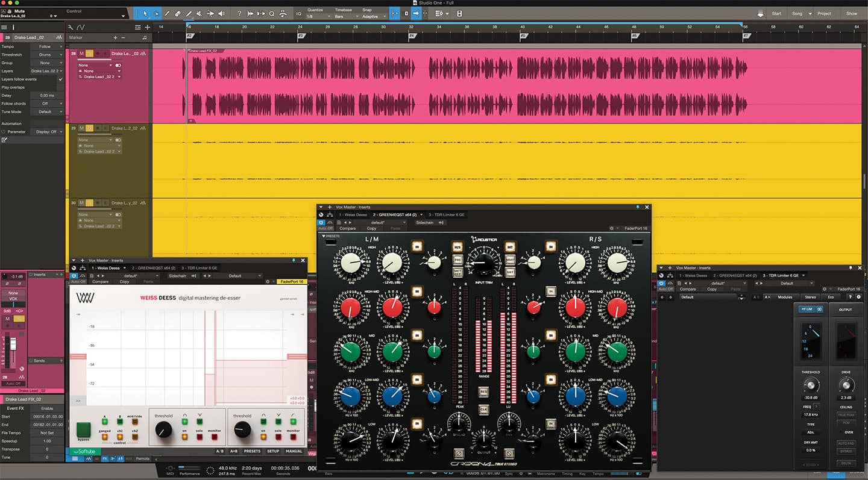Screen dimensions: 868x480
Task: Select the Range tool in top toolbar
Action: tap(156, 13)
